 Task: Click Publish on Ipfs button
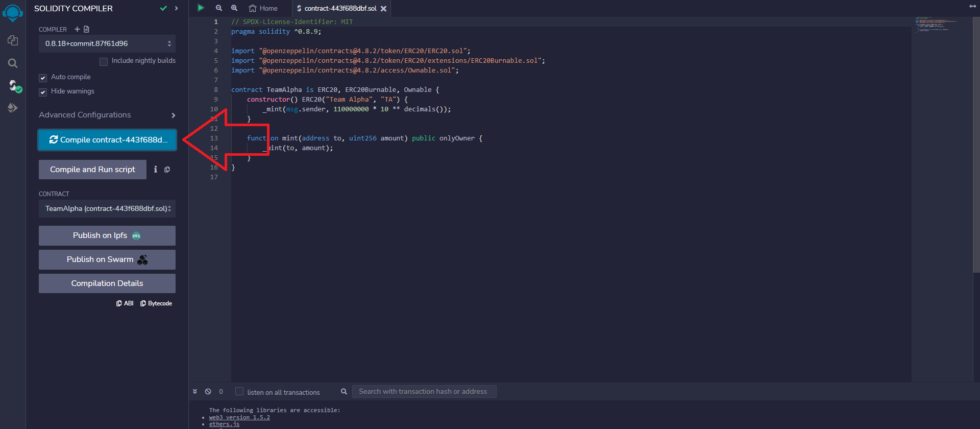[107, 235]
